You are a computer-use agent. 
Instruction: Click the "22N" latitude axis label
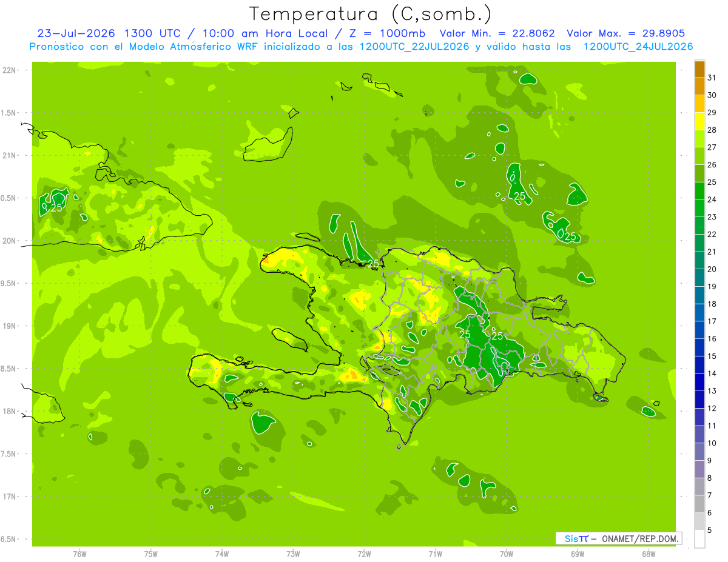click(x=8, y=70)
